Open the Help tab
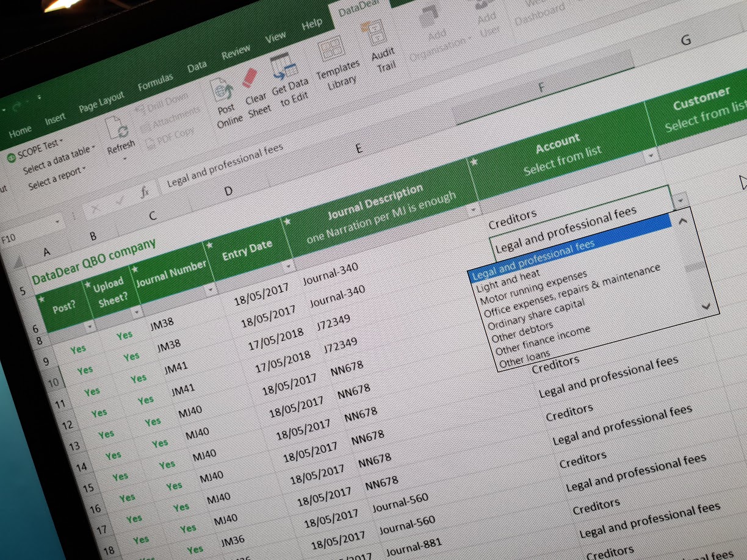The height and width of the screenshot is (560, 747). [x=312, y=24]
